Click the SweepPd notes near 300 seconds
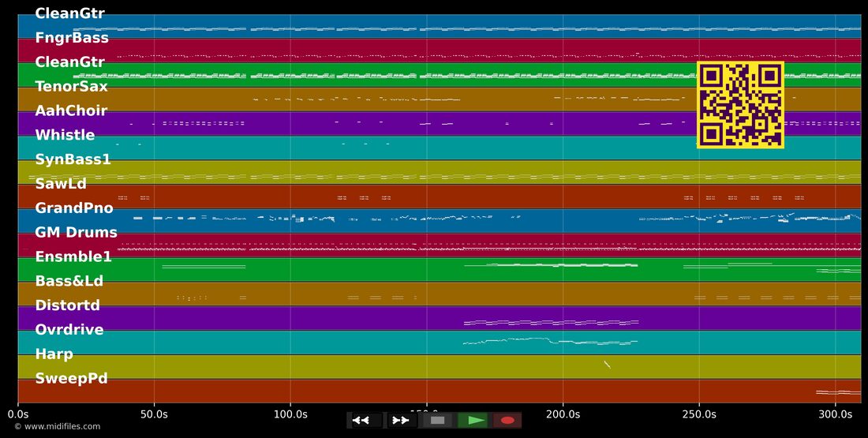Image resolution: width=868 pixels, height=438 pixels. (838, 392)
